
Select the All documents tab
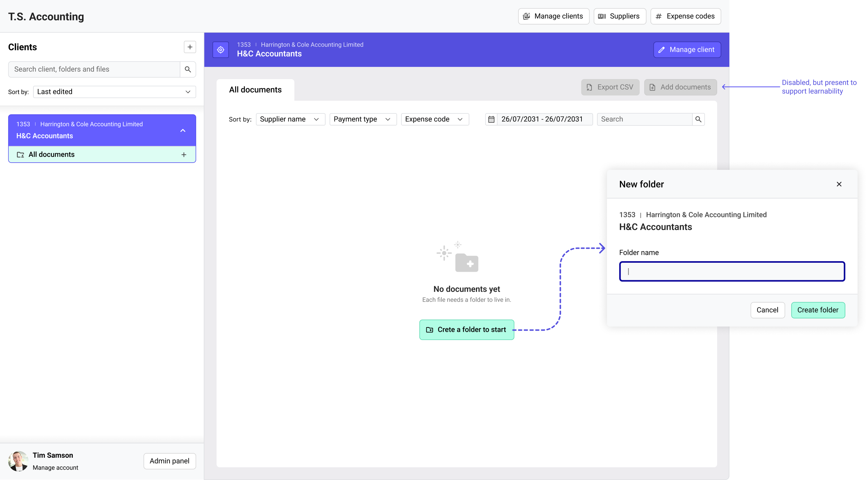[255, 90]
